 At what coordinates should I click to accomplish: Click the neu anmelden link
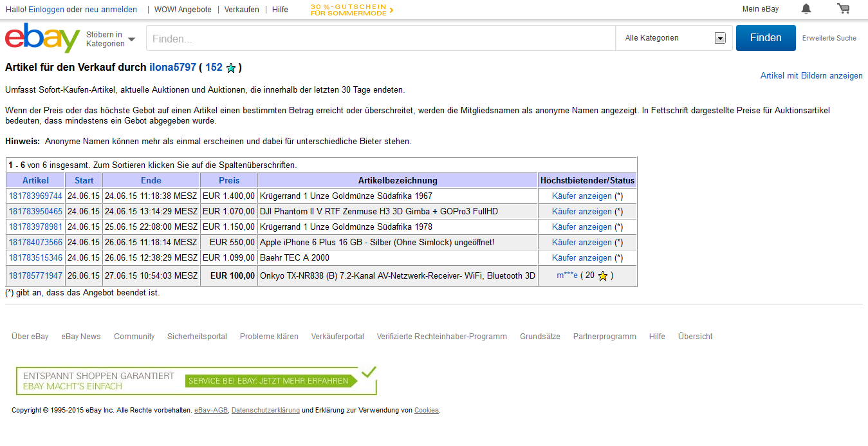[x=111, y=10]
